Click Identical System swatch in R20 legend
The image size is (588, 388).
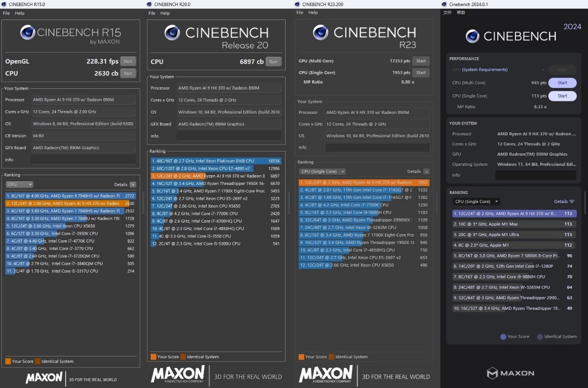[x=183, y=357]
